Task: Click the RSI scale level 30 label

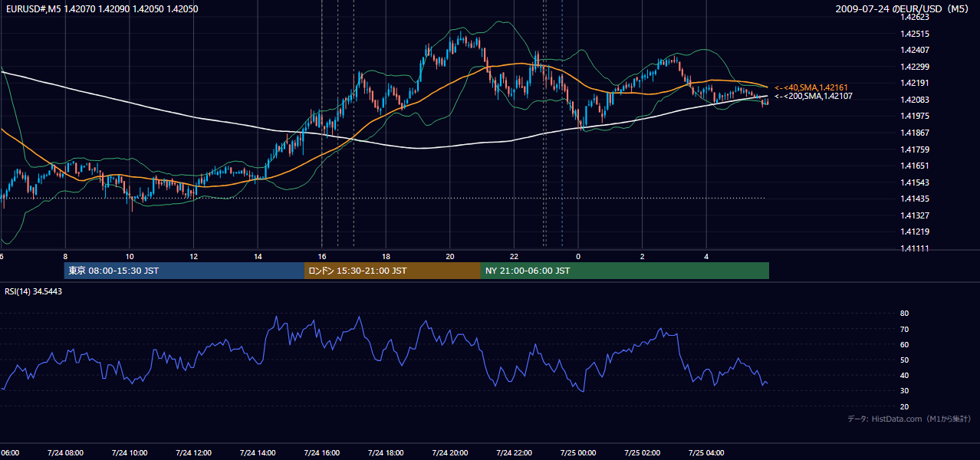Action: tap(905, 390)
